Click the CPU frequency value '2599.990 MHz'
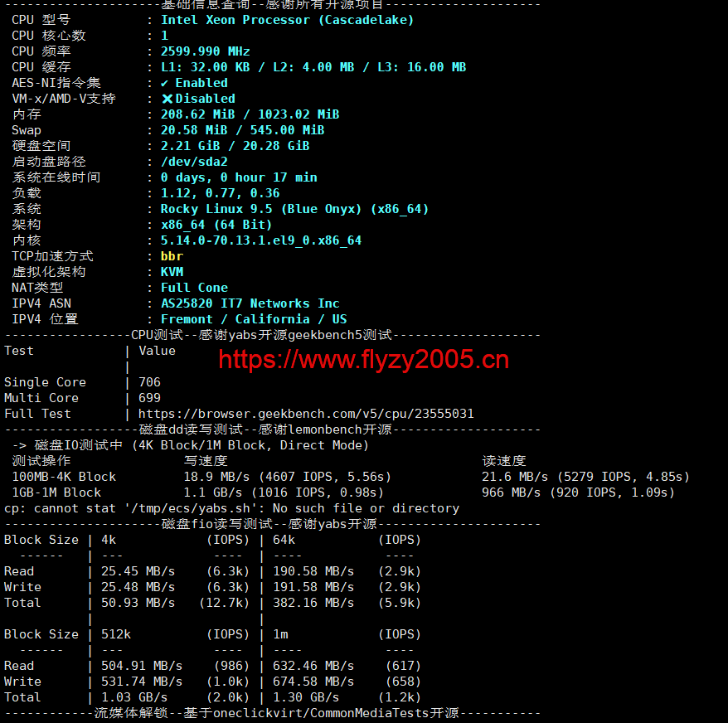Screen dimensions: 728x723 tap(205, 51)
